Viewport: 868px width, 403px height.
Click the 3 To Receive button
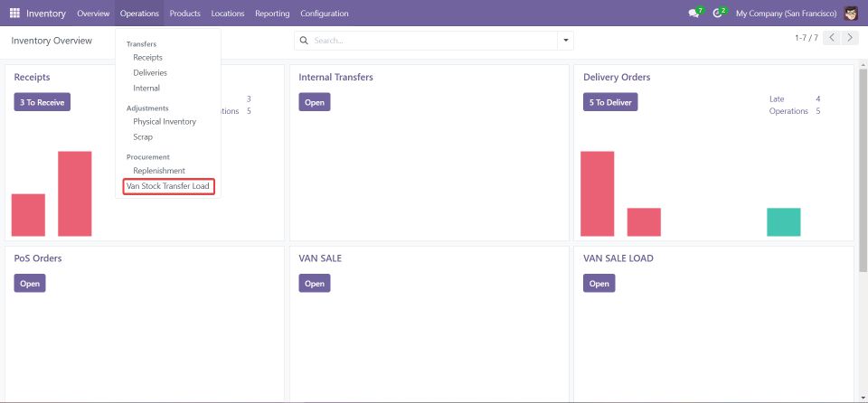pos(42,102)
